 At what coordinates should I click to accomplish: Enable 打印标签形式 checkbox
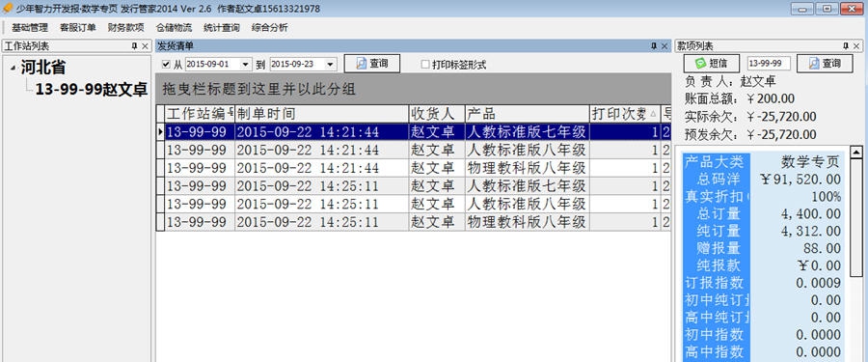coord(425,65)
